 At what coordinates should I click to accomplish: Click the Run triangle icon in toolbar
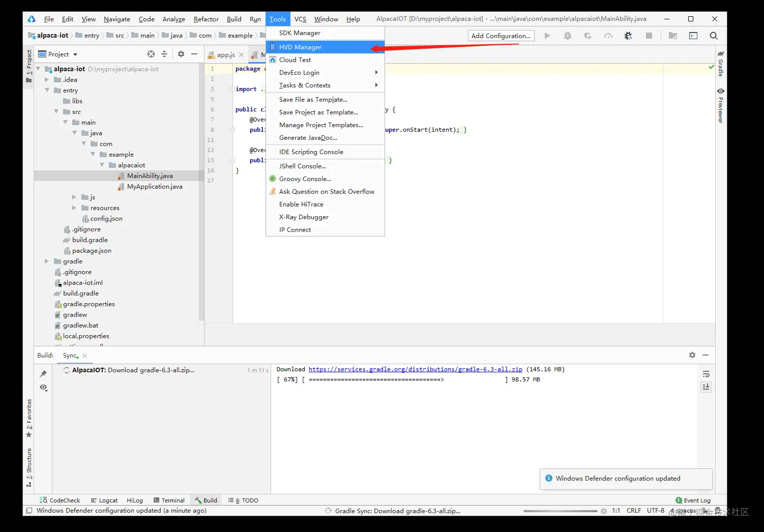[x=547, y=36]
